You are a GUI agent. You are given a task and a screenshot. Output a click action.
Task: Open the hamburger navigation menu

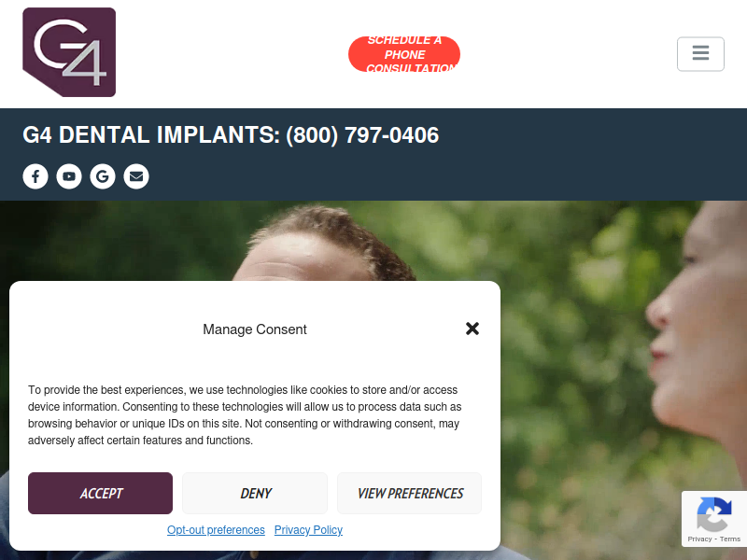tap(700, 54)
